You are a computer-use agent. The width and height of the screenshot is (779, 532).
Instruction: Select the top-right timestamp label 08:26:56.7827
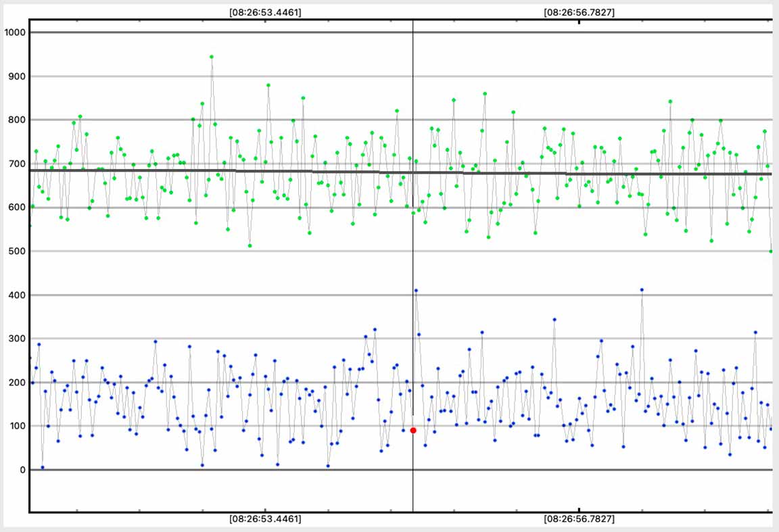(x=579, y=12)
